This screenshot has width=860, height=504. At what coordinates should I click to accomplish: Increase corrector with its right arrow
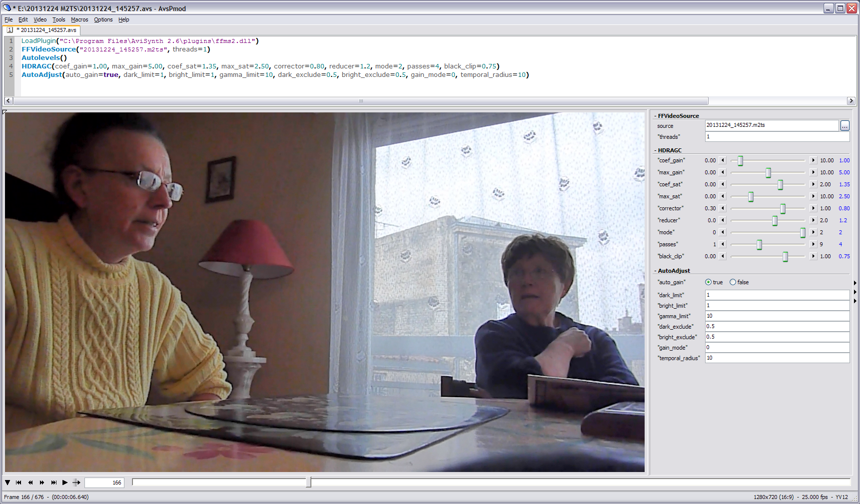814,208
